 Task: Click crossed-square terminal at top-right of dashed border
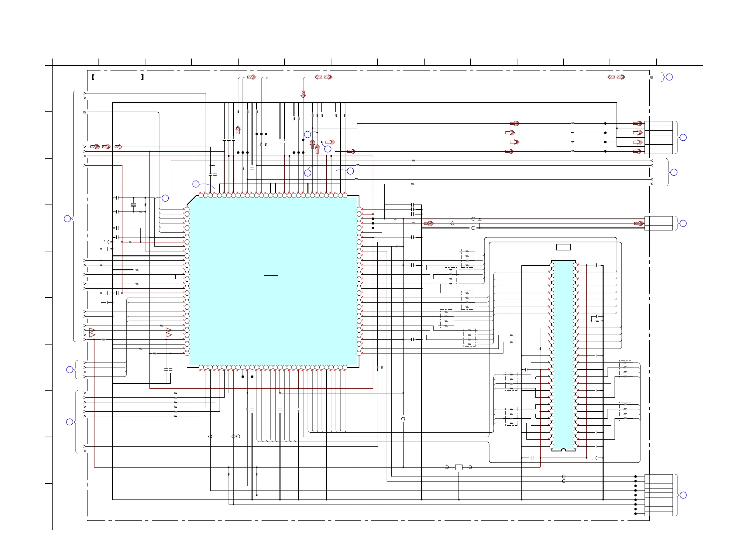[652, 77]
